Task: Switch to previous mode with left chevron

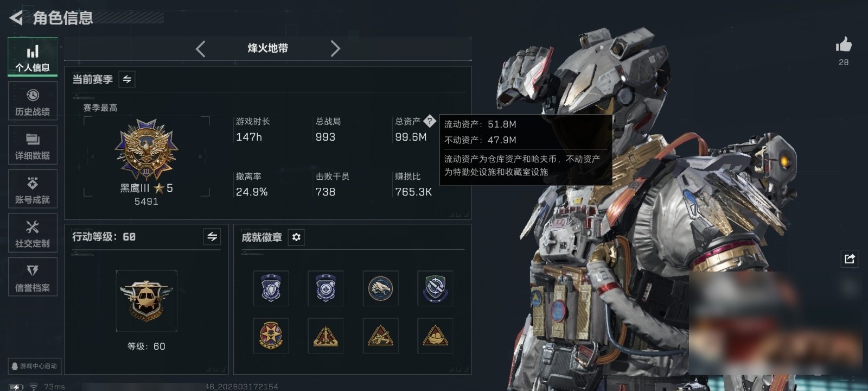Action: click(x=201, y=49)
